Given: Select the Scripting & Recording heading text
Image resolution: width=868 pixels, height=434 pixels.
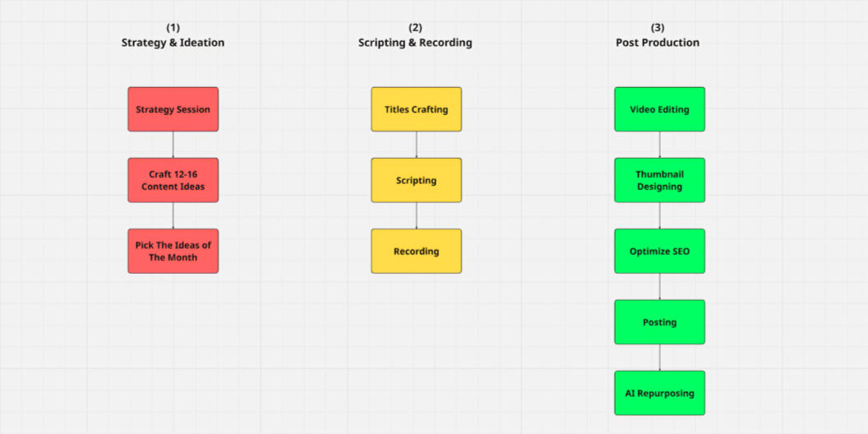Looking at the screenshot, I should pos(415,43).
